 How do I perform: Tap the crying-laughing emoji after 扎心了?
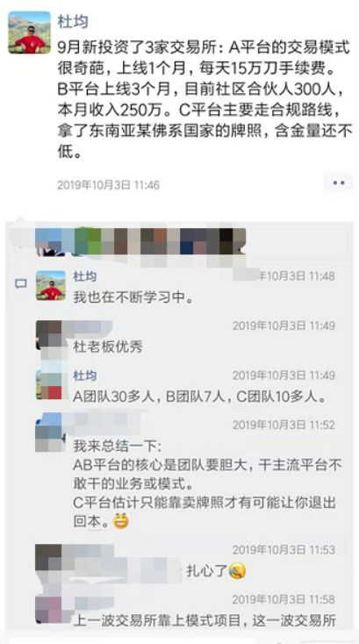pos(237,571)
